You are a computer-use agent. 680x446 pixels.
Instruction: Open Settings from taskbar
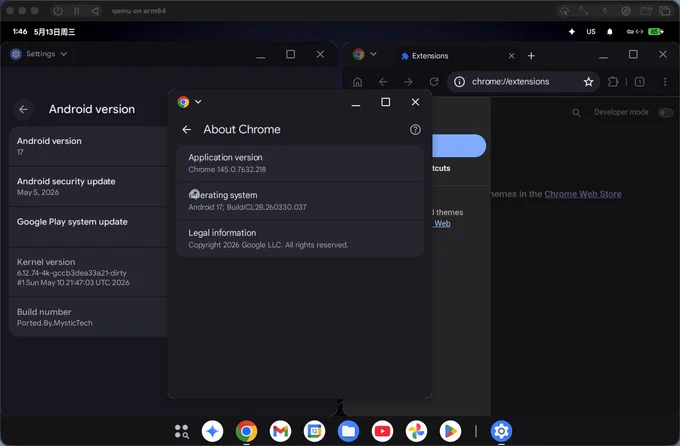coord(501,431)
